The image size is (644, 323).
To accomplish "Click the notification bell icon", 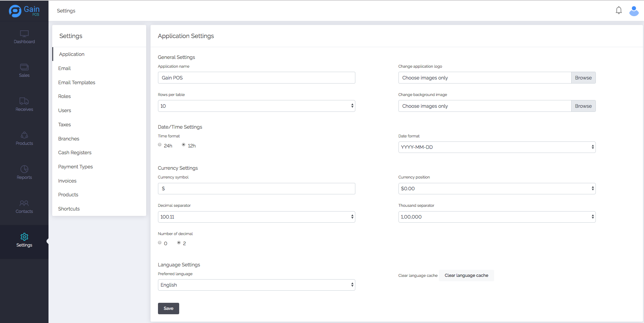I will (618, 10).
